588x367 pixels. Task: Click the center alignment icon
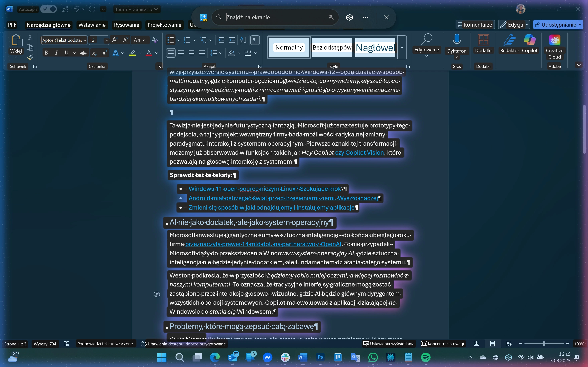coord(181,53)
